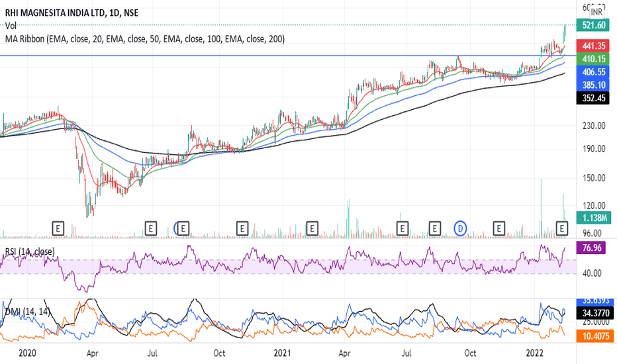
Task: Click the 521.60 current price label
Action: point(593,25)
